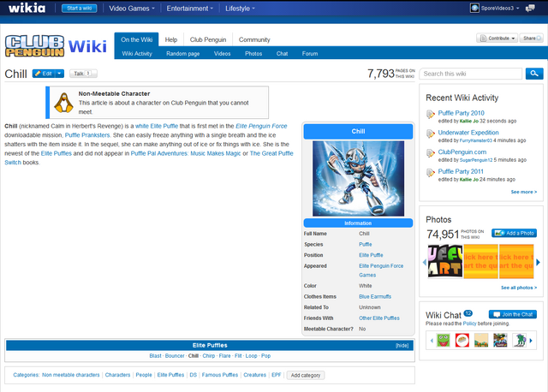The height and width of the screenshot is (392, 548).
Task: Open the Forum link
Action: pos(310,53)
